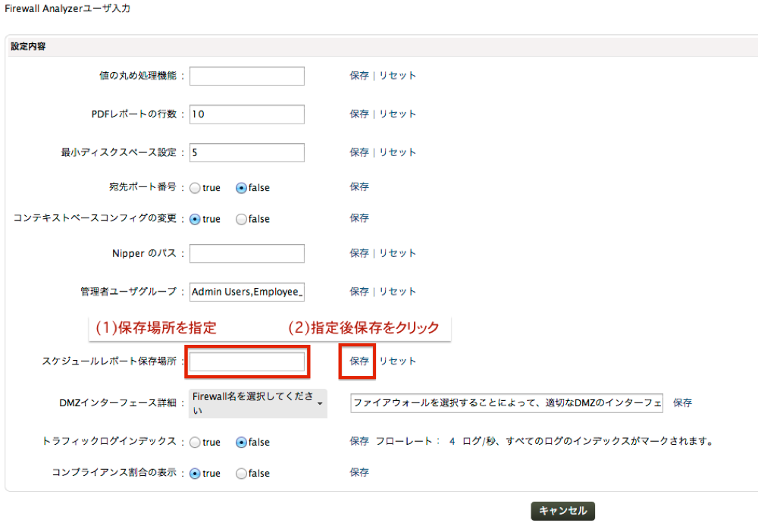Image resolution: width=758 pixels, height=532 pixels.
Task: Click the キャンセル button
Action: [x=562, y=511]
